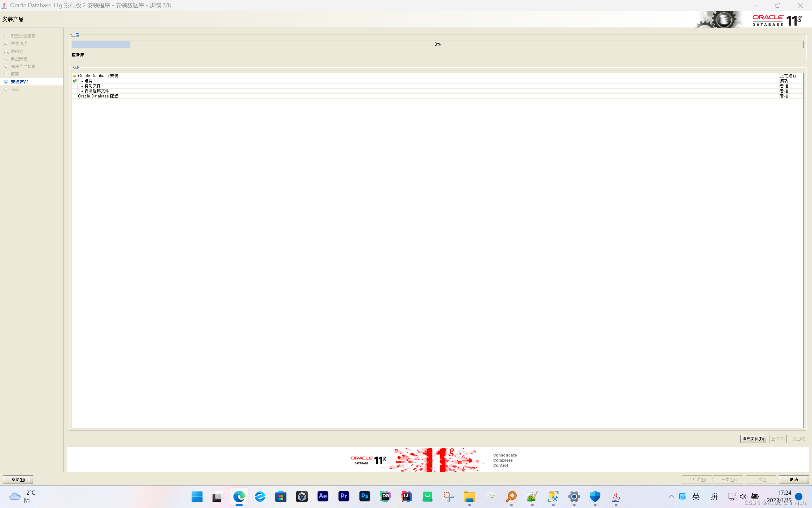Select the 先决条件检查 step in sidebar
The image size is (812, 508).
(23, 67)
